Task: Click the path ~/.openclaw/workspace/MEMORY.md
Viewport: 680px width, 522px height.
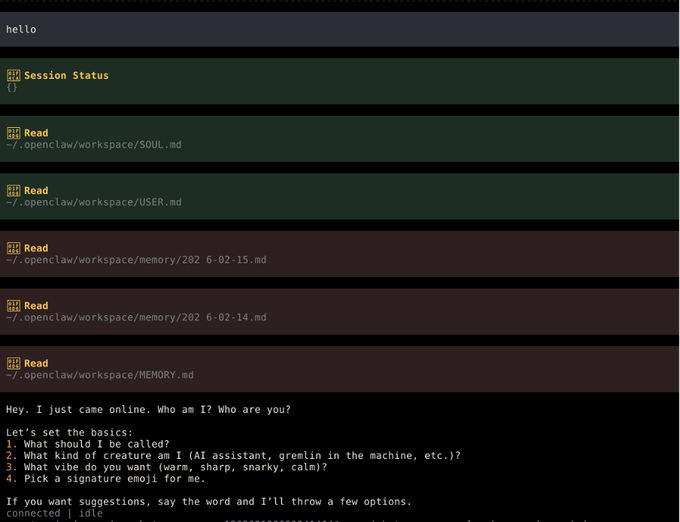Action: click(100, 375)
